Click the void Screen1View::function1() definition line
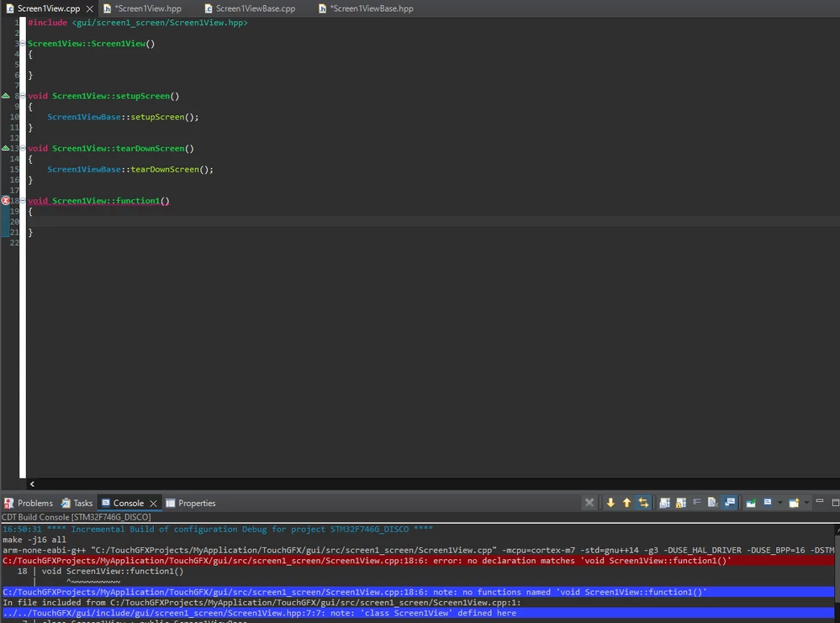The height and width of the screenshot is (623, 840). coord(98,201)
